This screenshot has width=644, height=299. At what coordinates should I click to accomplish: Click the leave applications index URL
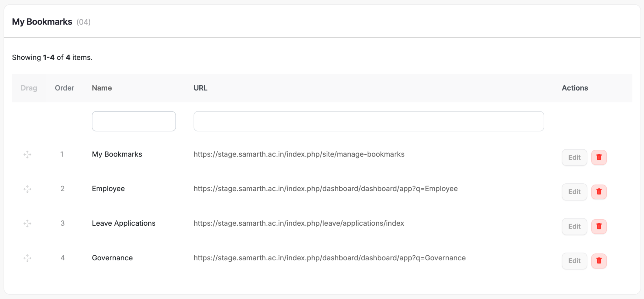tap(299, 223)
